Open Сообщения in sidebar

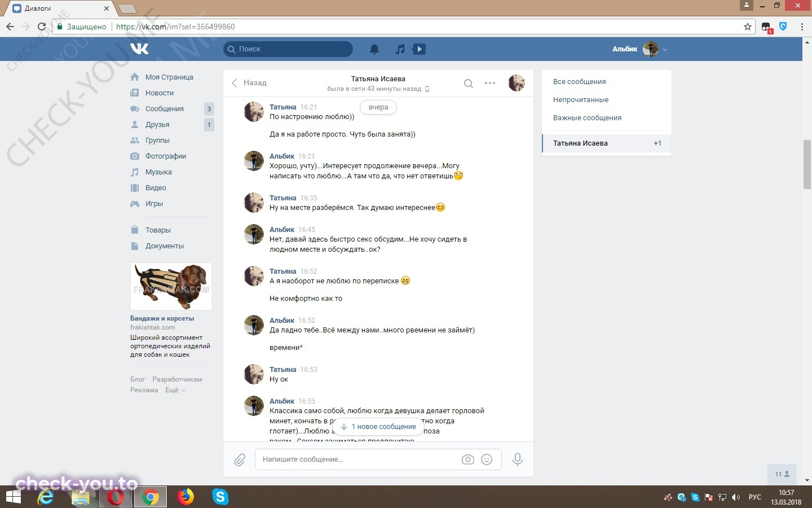click(x=165, y=108)
